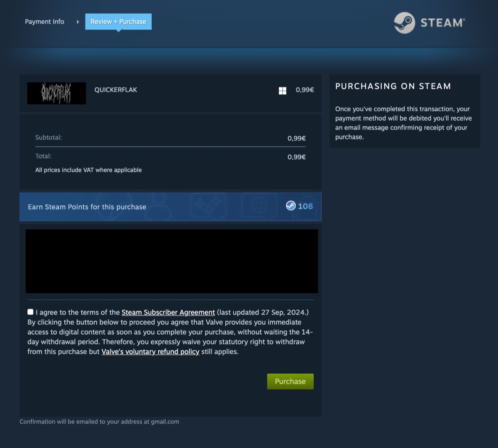
Task: Click the Subtotal amount 0,99€
Action: 297,138
